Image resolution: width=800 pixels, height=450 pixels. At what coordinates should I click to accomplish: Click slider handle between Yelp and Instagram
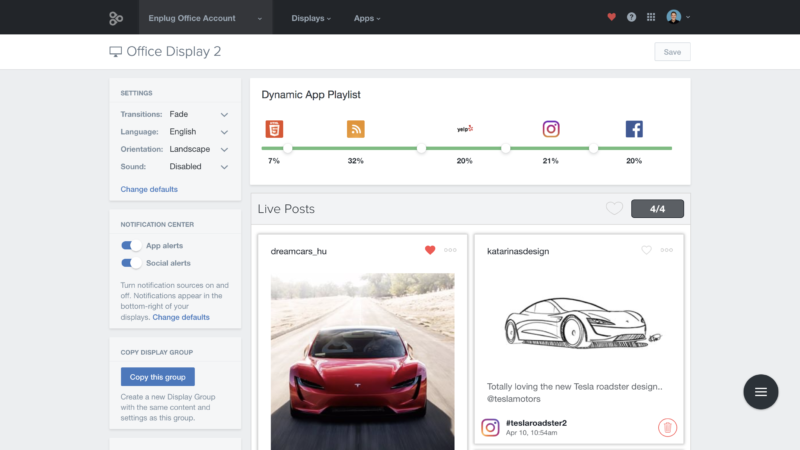coord(506,148)
